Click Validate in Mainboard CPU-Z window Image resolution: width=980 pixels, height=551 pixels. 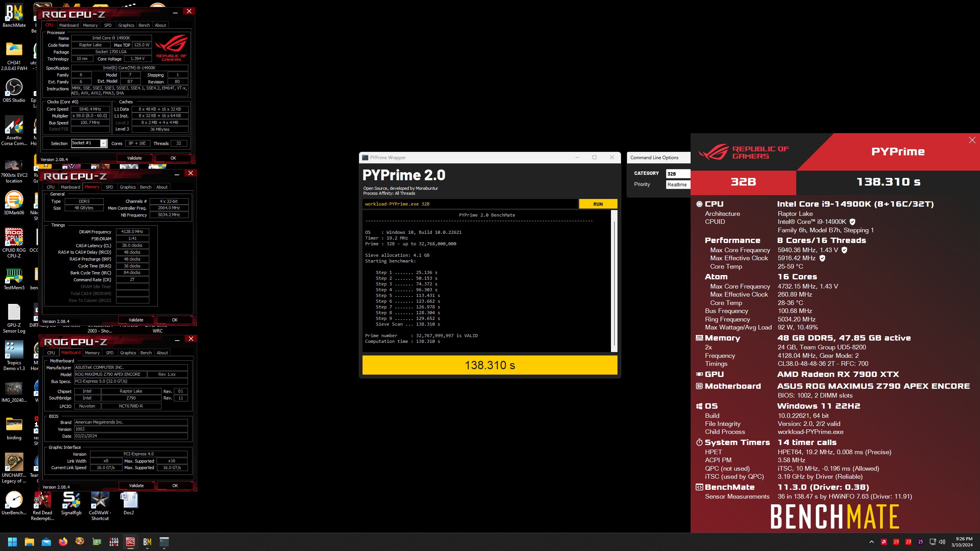pyautogui.click(x=136, y=486)
